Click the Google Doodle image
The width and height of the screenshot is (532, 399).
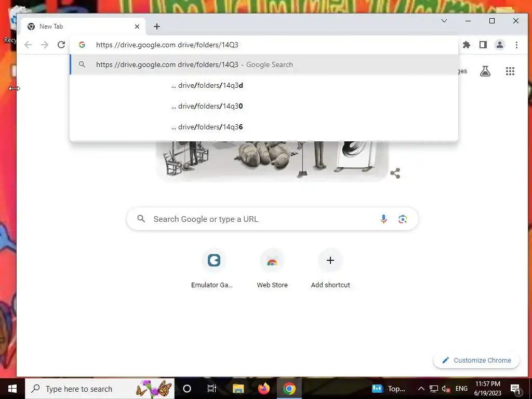(271, 161)
